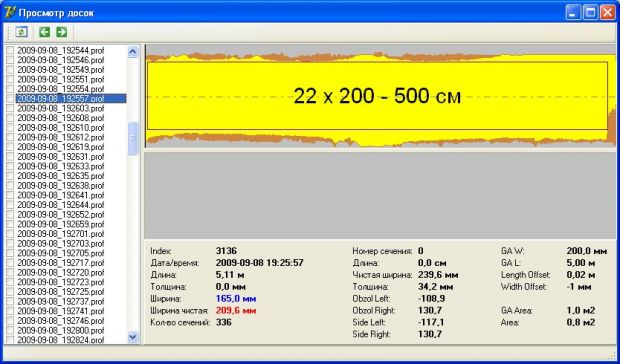Click the board label 22 x 200 - 500 см

[x=377, y=96]
